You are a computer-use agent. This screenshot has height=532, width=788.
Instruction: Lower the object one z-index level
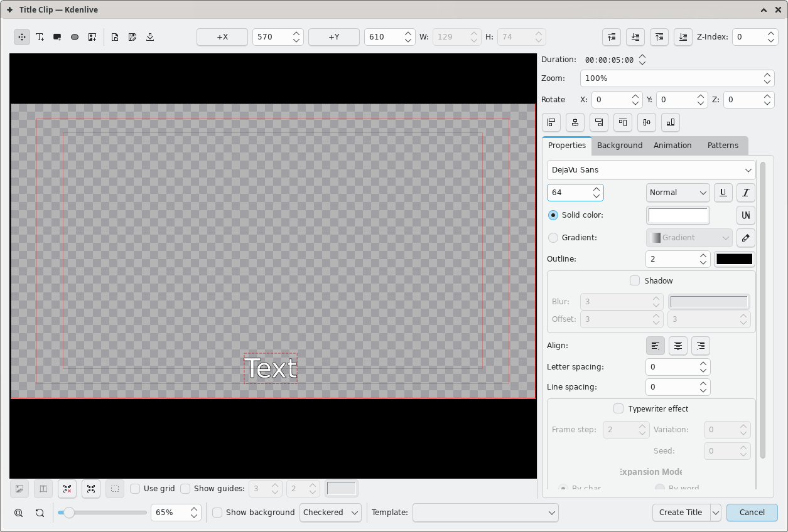(635, 37)
